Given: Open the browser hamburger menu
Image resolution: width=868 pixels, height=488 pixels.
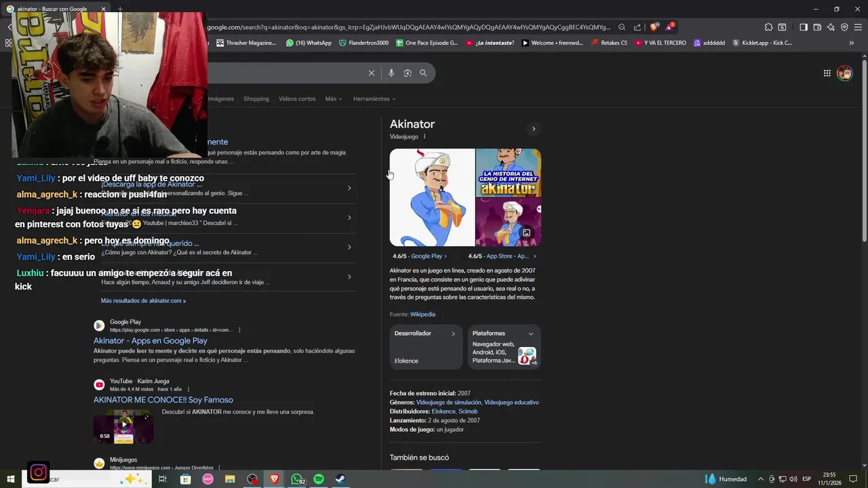Looking at the screenshot, I should 858,27.
